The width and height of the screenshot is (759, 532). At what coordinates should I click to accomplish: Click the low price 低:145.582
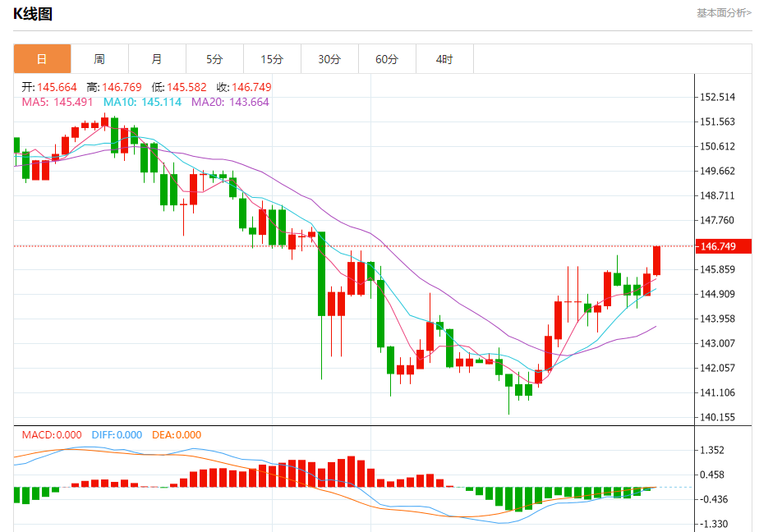tap(179, 87)
